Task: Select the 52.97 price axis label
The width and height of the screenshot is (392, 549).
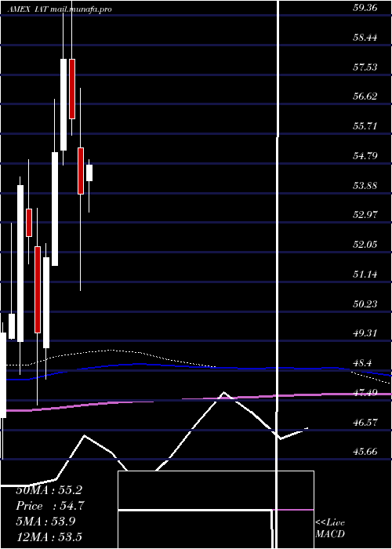Action: (365, 214)
